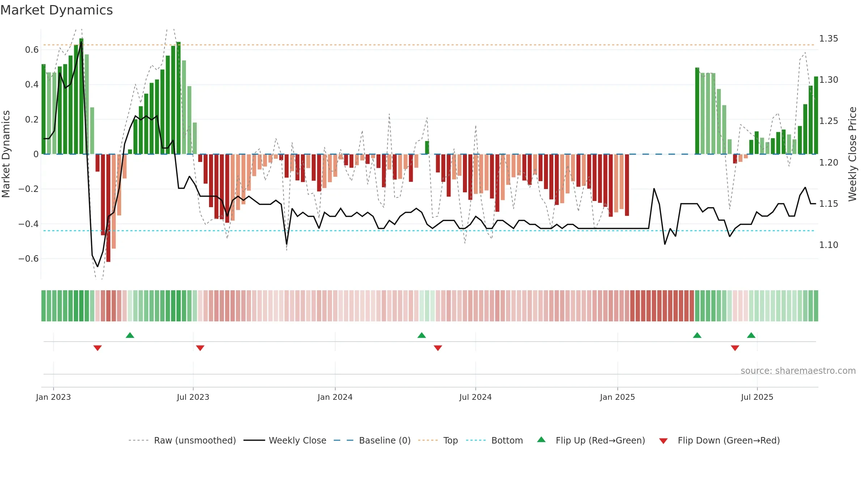
Task: Click the 'Jan 2025' x-axis label
Action: tap(618, 397)
